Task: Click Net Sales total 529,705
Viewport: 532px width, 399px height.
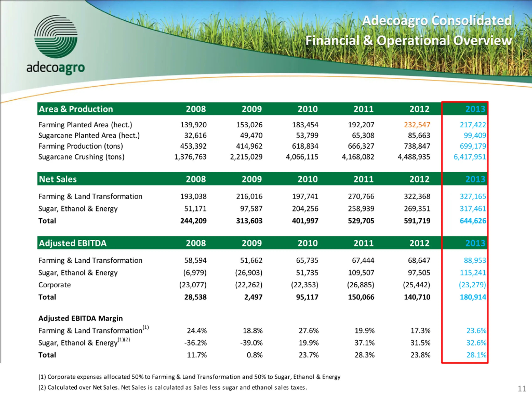Action: coord(361,221)
